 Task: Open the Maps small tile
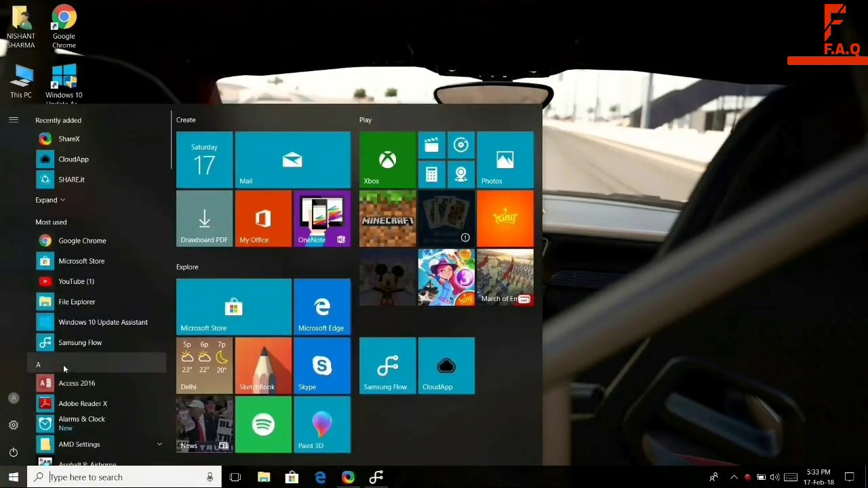460,174
